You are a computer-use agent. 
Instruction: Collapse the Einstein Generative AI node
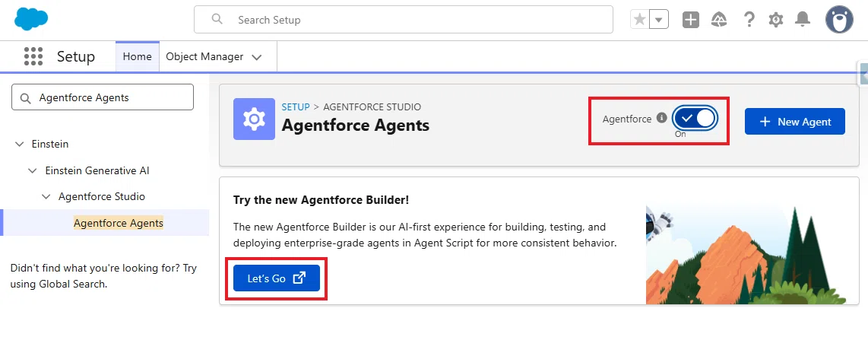33,170
